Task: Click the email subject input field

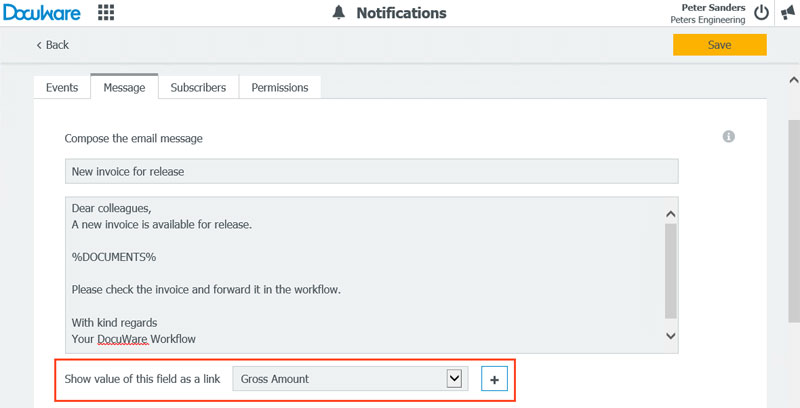Action: pos(371,171)
